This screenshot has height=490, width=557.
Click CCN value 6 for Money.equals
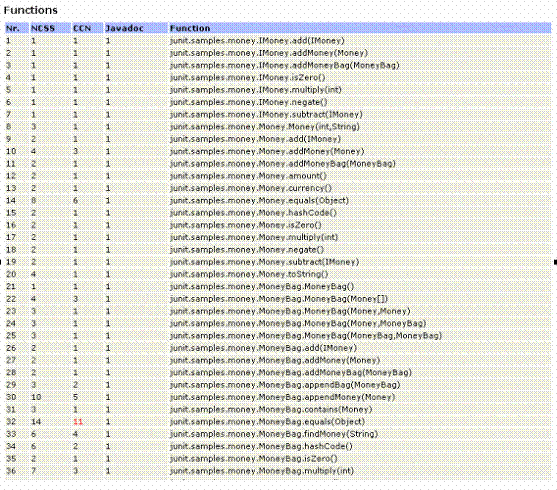coord(75,200)
